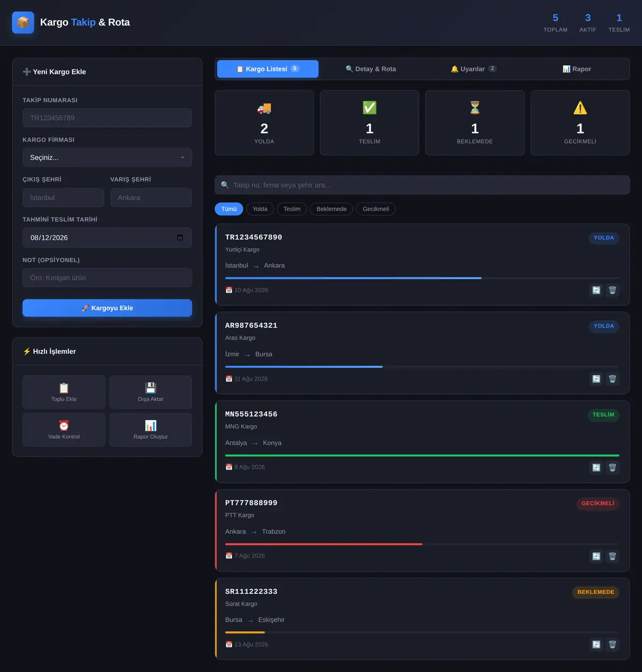642x672 pixels.
Task: Select the Tümü filter chip
Action: click(x=229, y=209)
